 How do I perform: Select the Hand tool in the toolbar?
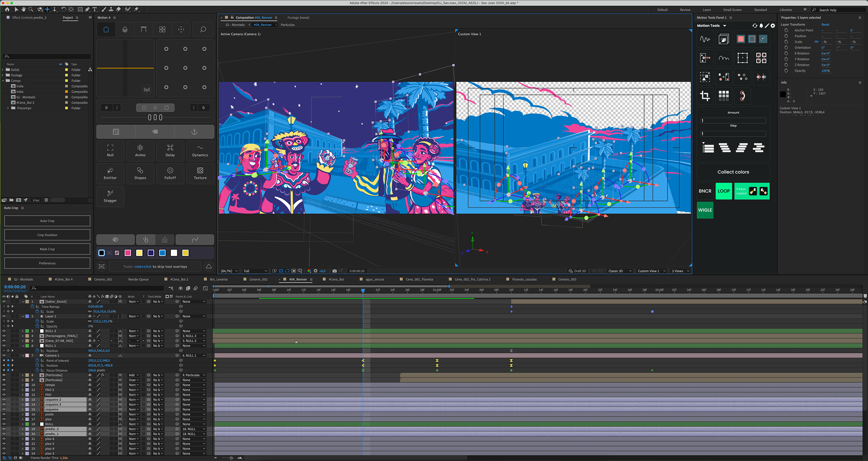click(24, 9)
